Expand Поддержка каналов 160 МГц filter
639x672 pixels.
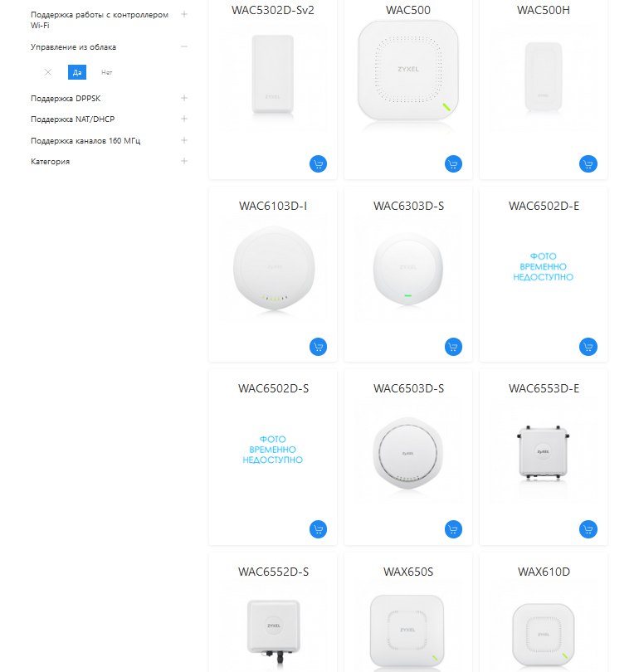pos(184,140)
